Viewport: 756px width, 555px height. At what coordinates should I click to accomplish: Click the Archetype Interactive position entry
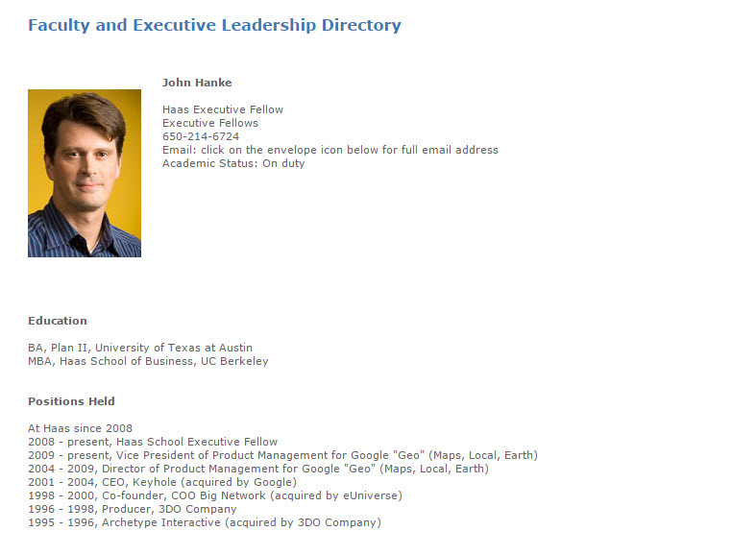click(x=205, y=522)
